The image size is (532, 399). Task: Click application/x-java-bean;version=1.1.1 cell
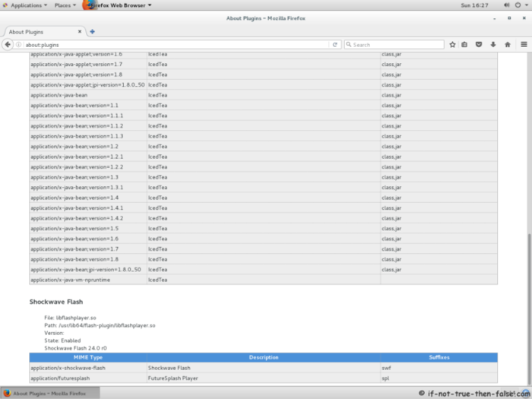point(88,116)
